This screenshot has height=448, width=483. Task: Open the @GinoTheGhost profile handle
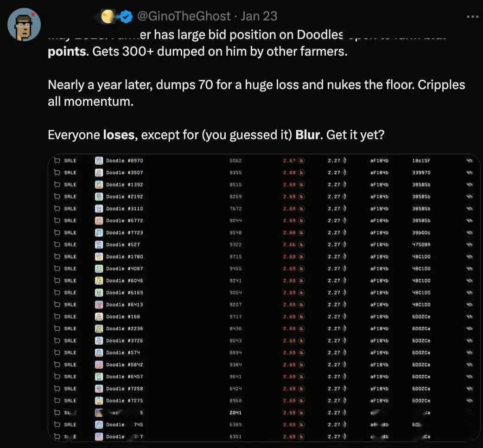184,16
